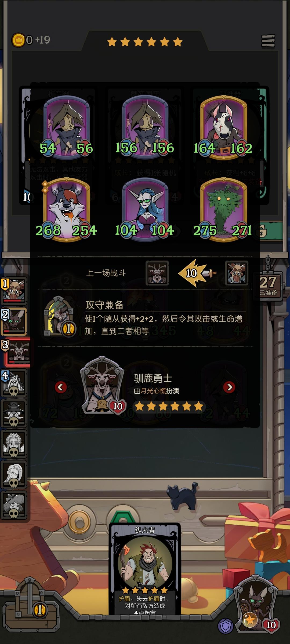This screenshot has width=290, height=644.
Task: Select the green bush minion 275/271
Action: click(x=223, y=210)
